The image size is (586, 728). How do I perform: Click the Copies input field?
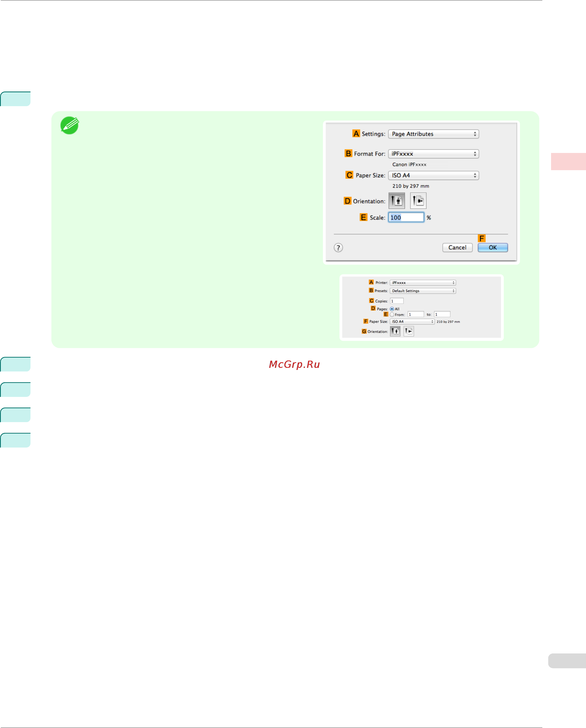[397, 301]
